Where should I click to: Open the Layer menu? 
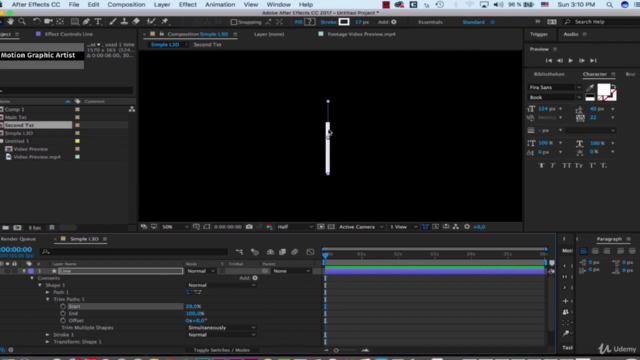162,4
